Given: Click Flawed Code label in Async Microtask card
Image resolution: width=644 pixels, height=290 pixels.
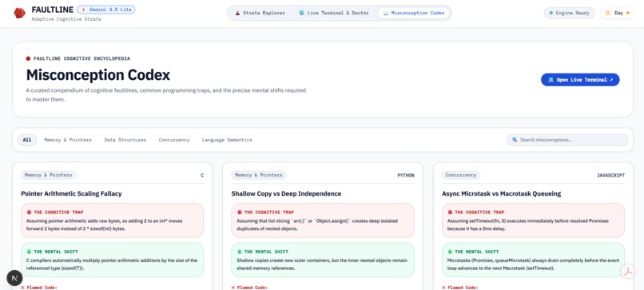Looking at the screenshot, I should [460, 288].
